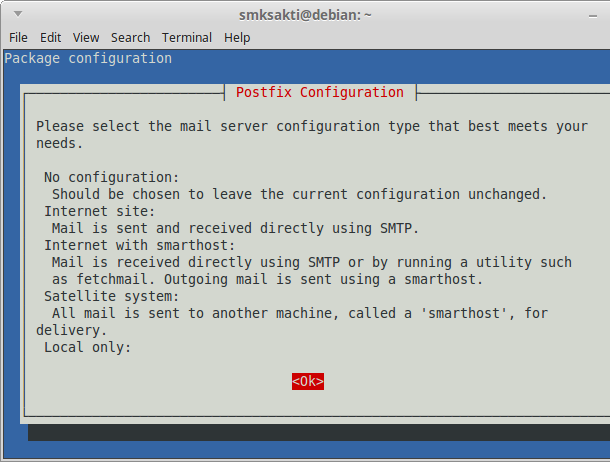Open the View menu
This screenshot has height=462, width=610.
coord(86,38)
